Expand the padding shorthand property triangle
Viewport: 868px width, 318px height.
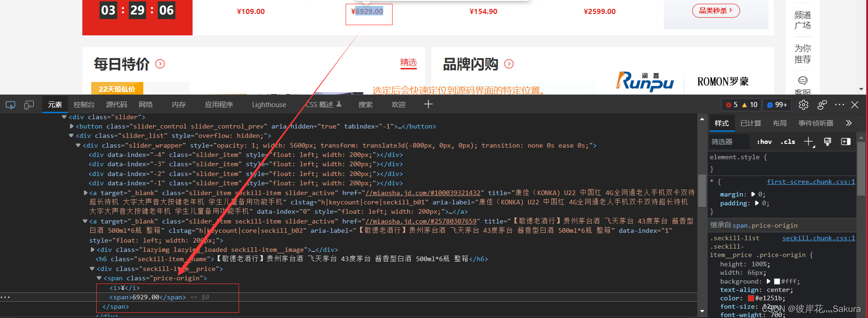point(757,203)
